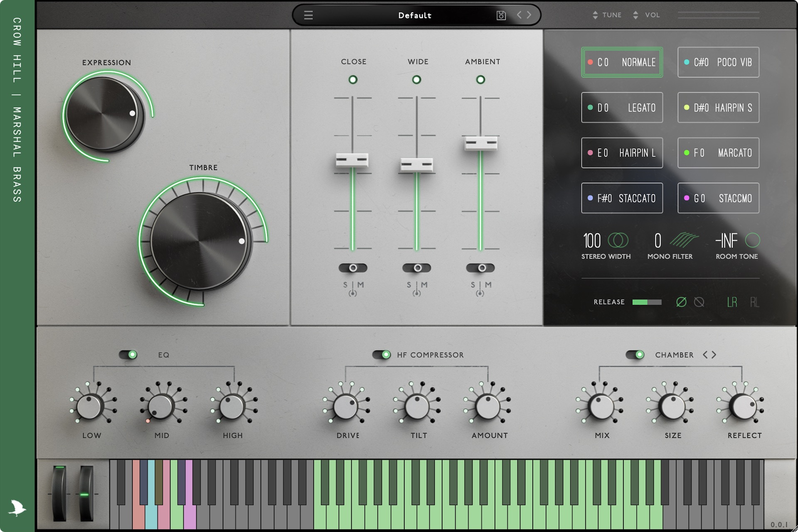798x532 pixels.
Task: Select the RL channel swap icon
Action: pos(754,302)
